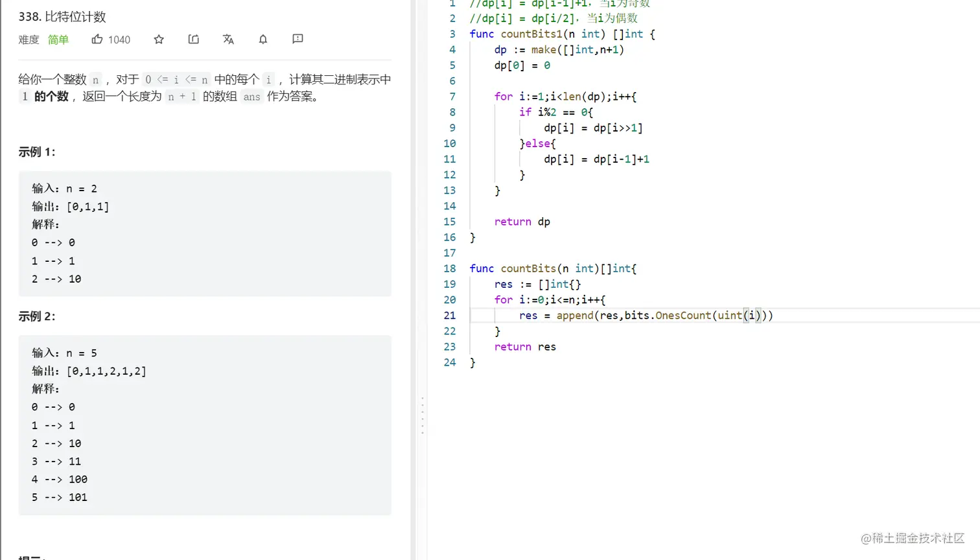
Task: Open the share icon for this problem
Action: (x=194, y=40)
